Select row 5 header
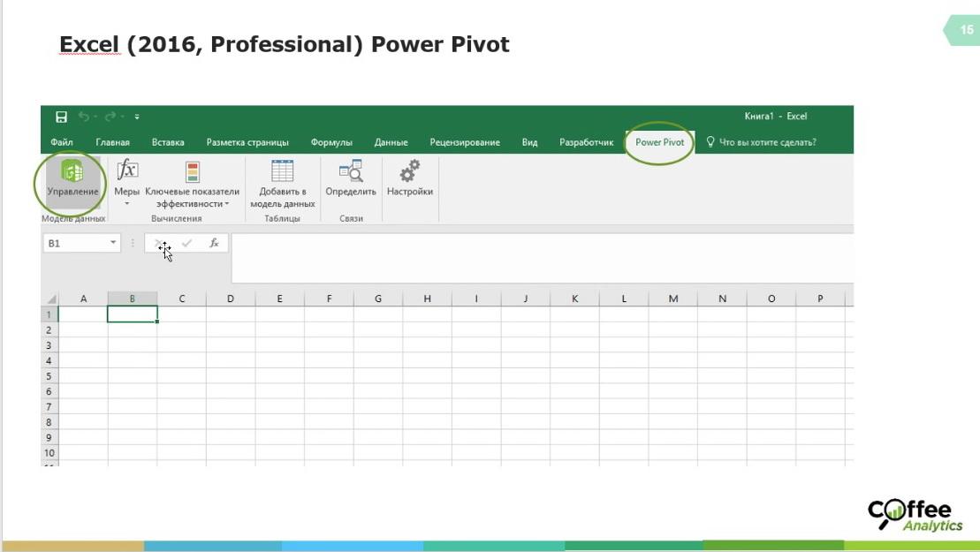Screen dimensions: 980x552 click(x=49, y=376)
